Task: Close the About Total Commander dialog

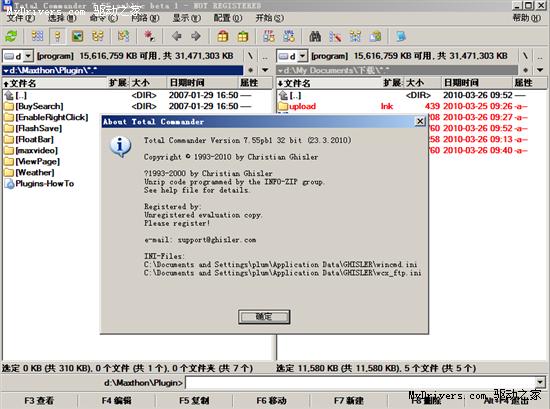Action: point(420,121)
